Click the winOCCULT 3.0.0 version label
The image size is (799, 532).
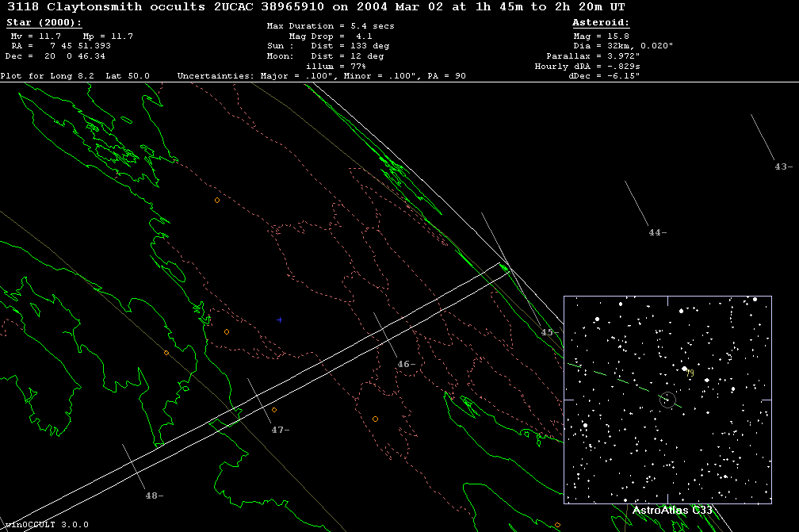[x=46, y=525]
